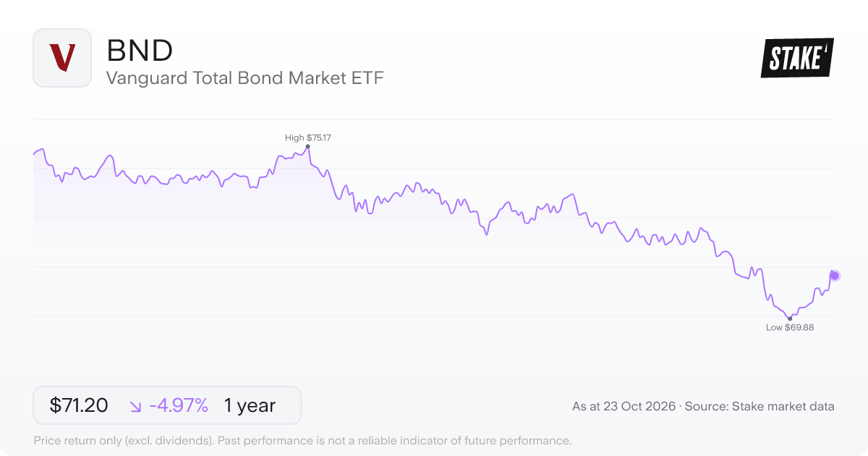Click the STAKE brand logo
This screenshot has width=868, height=456.
(x=797, y=58)
